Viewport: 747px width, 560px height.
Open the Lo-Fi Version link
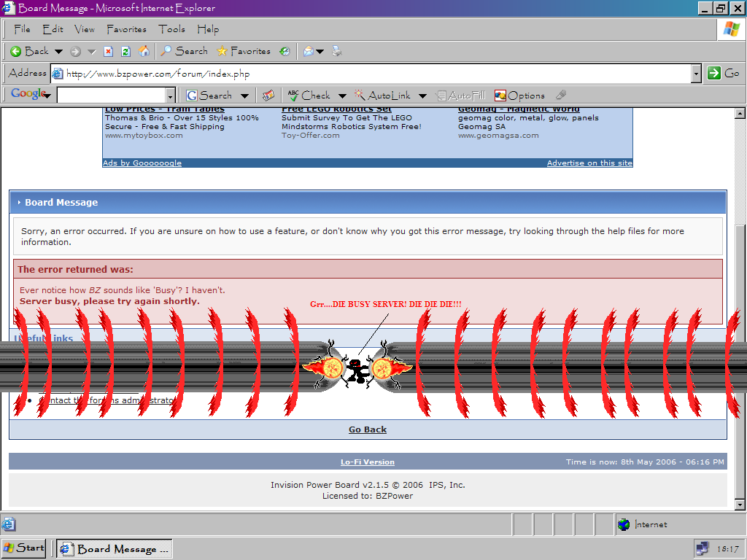pos(368,462)
